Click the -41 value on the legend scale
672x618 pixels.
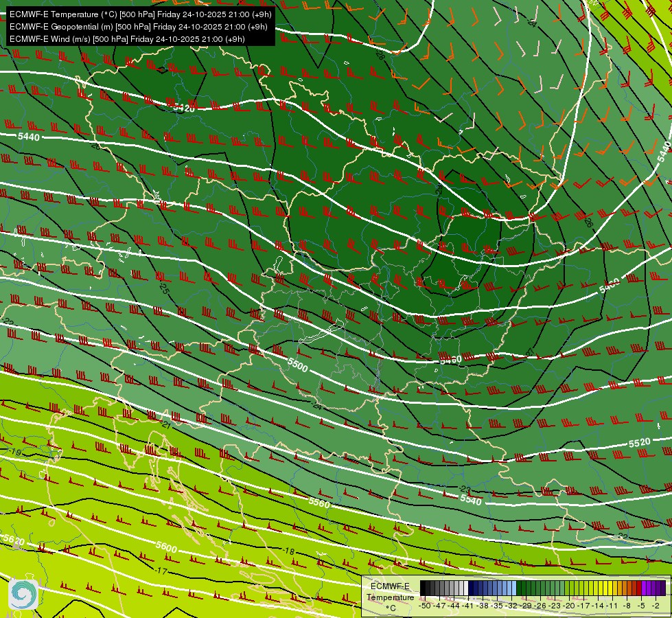click(468, 606)
